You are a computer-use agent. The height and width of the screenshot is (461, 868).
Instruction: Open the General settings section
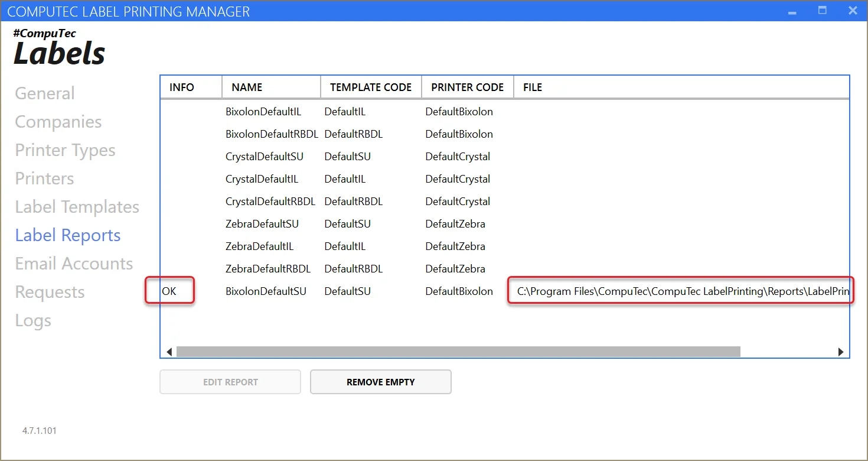[45, 93]
